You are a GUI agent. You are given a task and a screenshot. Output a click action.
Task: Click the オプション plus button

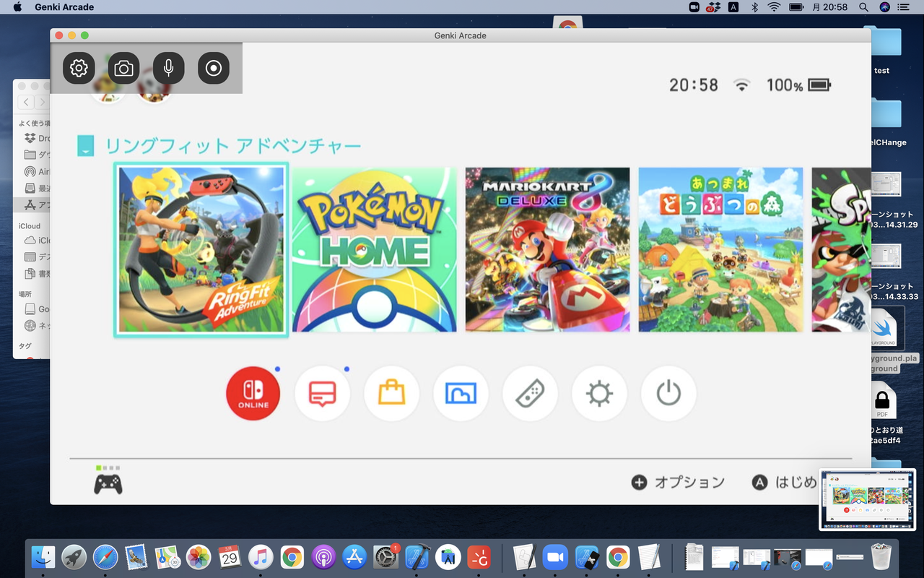[678, 482]
